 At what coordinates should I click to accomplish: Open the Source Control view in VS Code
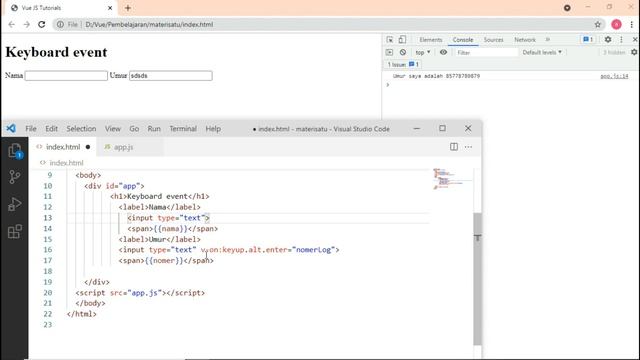(15, 177)
